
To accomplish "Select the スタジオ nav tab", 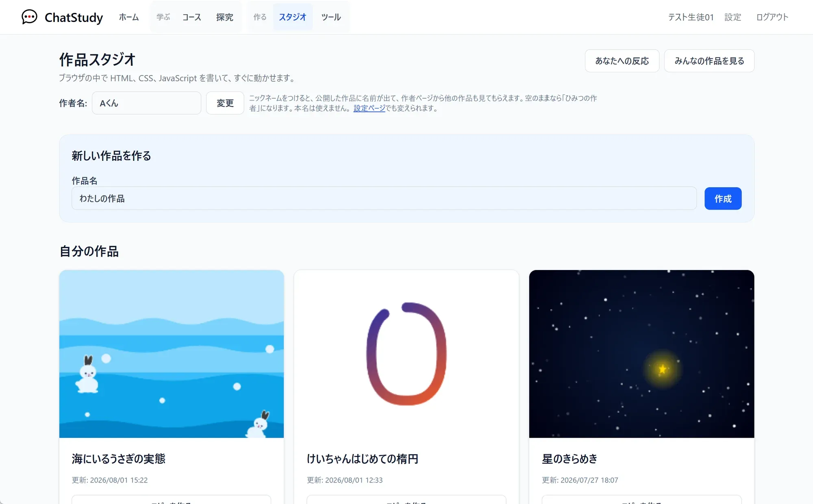I will tap(293, 17).
